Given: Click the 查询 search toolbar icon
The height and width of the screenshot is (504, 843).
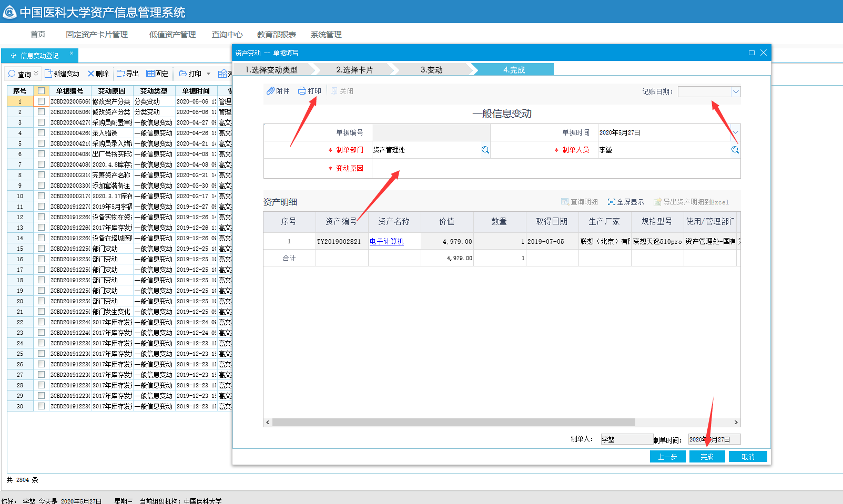Looking at the screenshot, I should 12,74.
